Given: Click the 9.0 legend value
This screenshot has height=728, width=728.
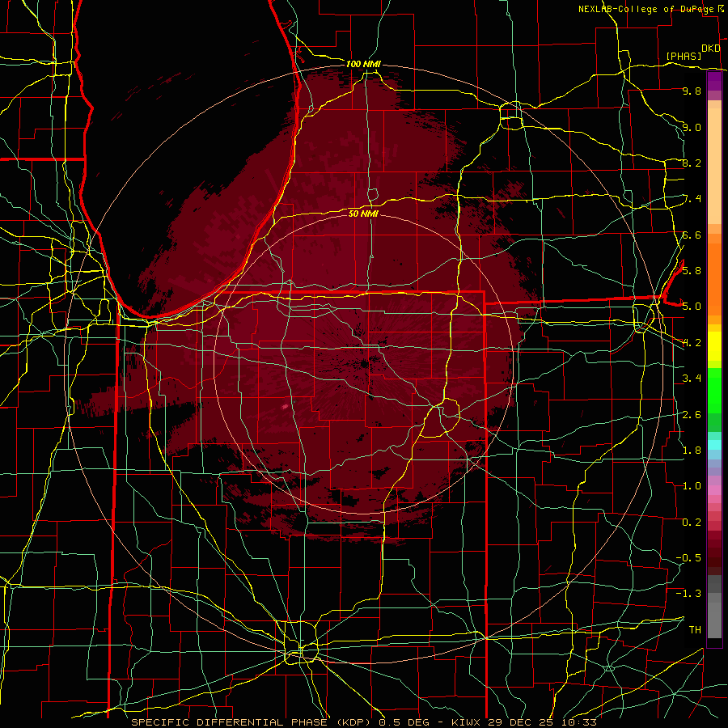Looking at the screenshot, I should pos(692,127).
